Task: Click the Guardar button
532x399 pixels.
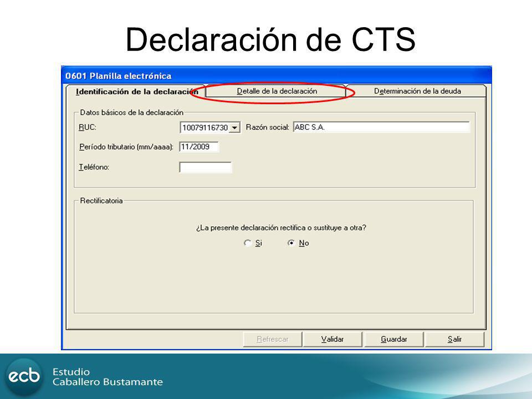Action: (393, 339)
